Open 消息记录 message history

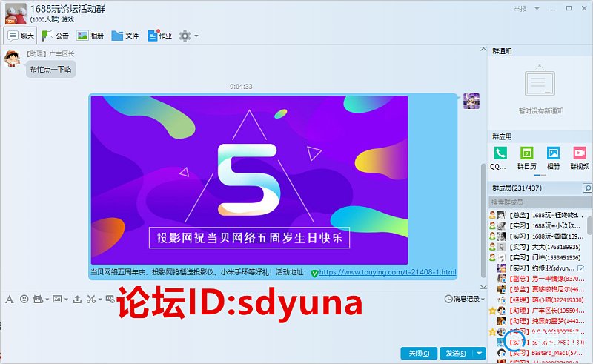[x=467, y=299]
